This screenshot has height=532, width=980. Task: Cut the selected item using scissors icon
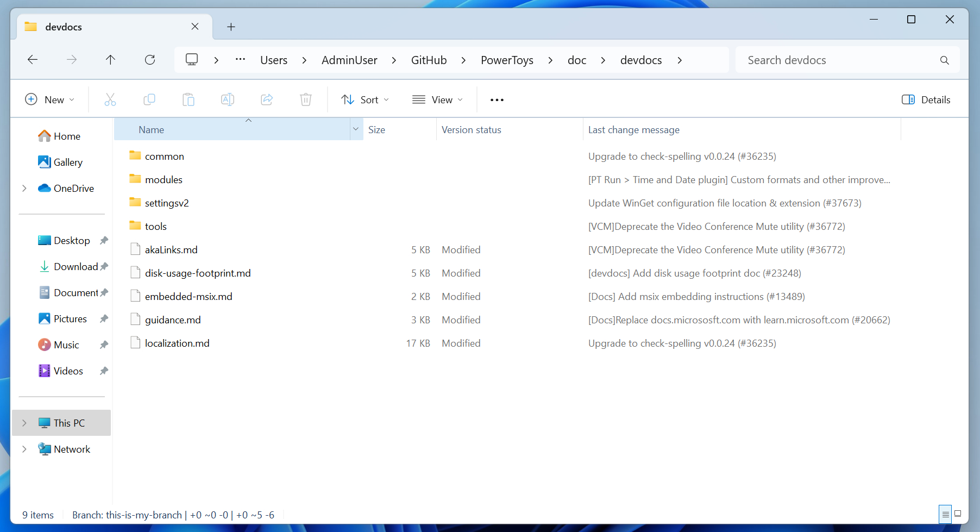point(110,99)
